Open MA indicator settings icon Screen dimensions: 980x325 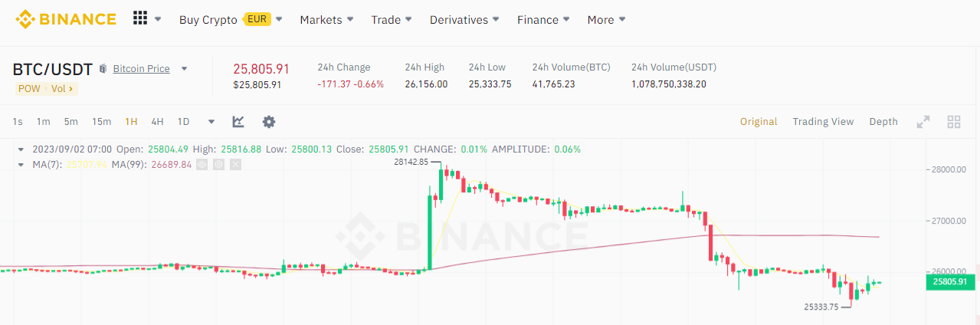218,164
